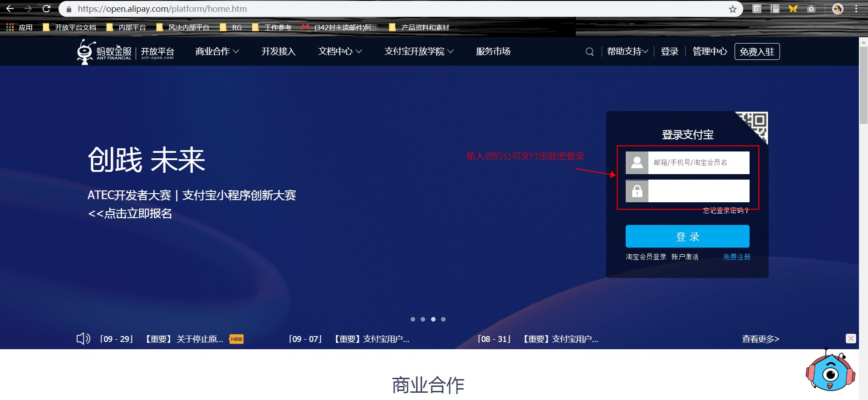868x400 pixels.
Task: Click the Ant Financial ant logo
Action: [84, 52]
